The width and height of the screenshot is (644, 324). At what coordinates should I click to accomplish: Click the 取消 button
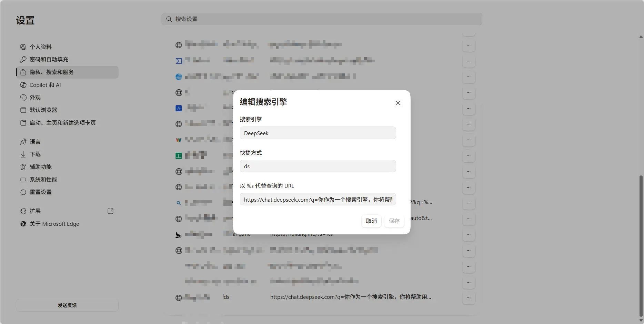point(371,221)
